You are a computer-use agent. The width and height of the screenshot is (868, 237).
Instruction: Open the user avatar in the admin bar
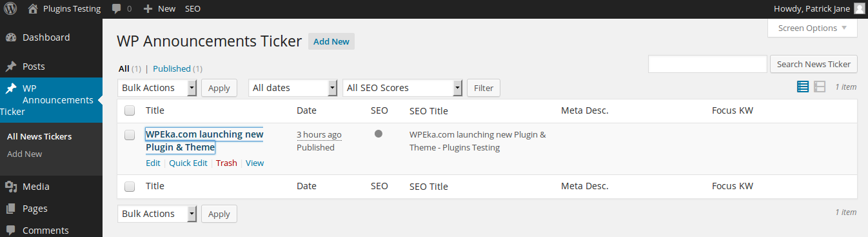(860, 9)
